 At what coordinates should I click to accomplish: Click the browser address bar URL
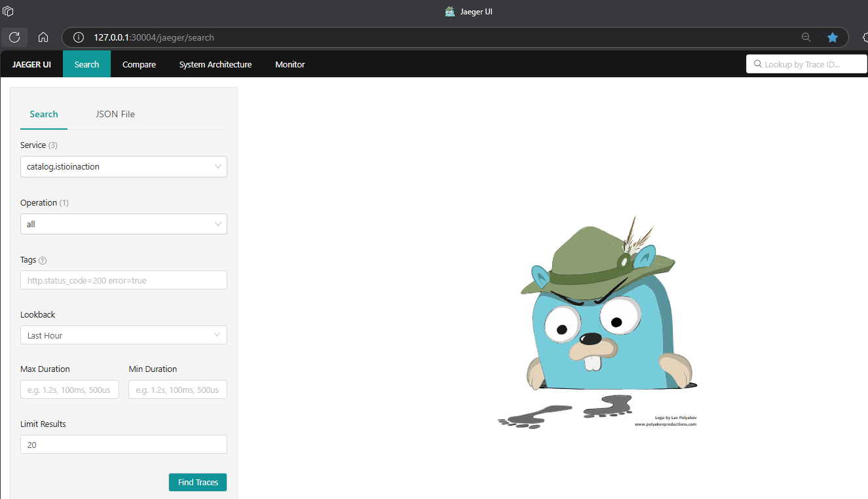pyautogui.click(x=154, y=37)
